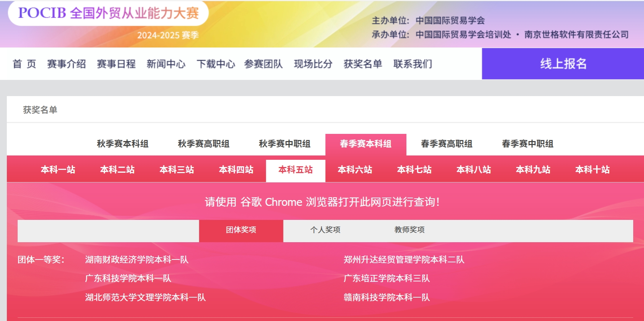Click the POCIB competition logo

[x=108, y=13]
